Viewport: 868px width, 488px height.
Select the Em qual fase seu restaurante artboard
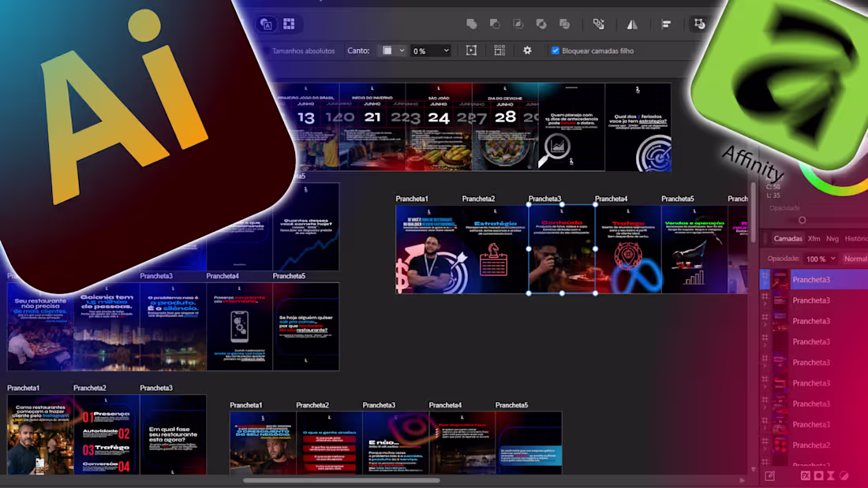point(173,434)
